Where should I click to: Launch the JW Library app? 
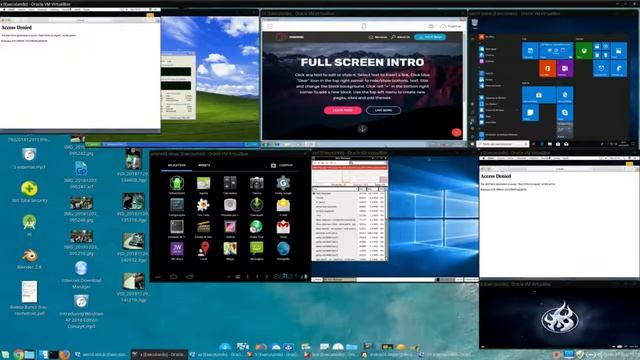click(177, 248)
